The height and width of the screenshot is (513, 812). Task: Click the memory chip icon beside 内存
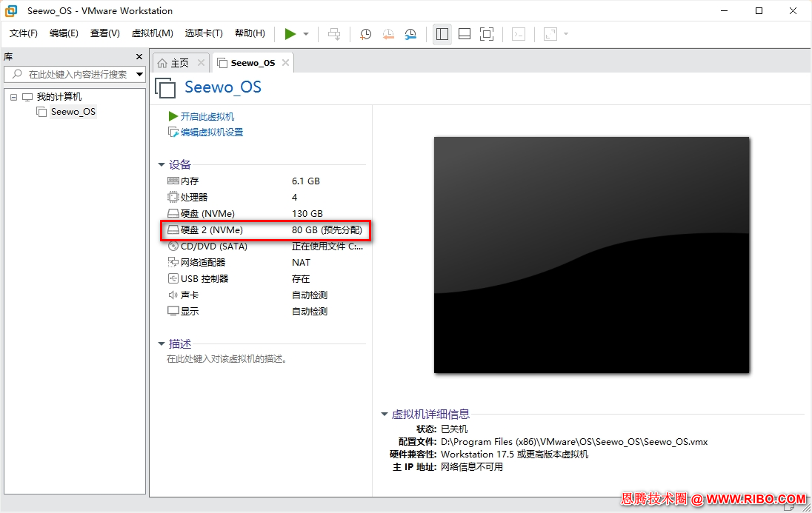[173, 181]
